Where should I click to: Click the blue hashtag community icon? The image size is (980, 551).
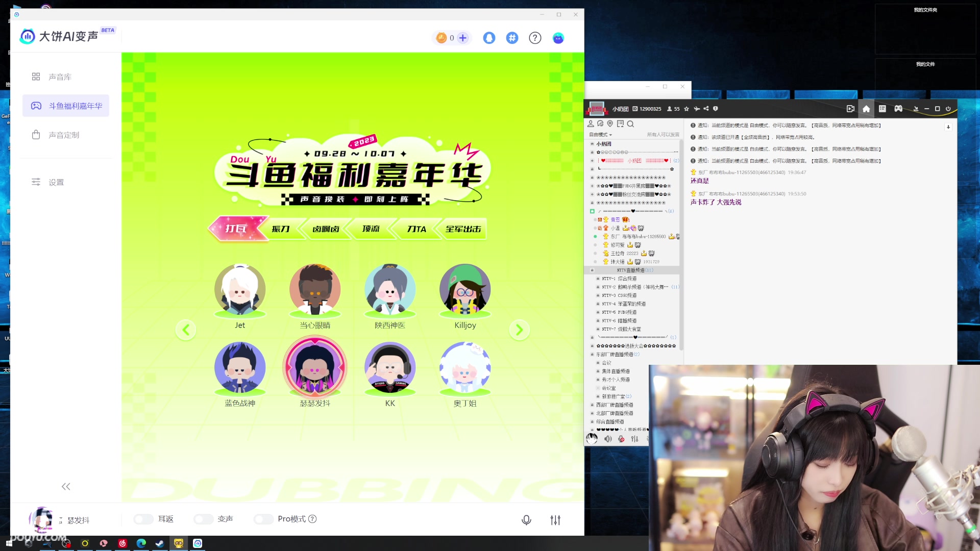click(x=512, y=38)
